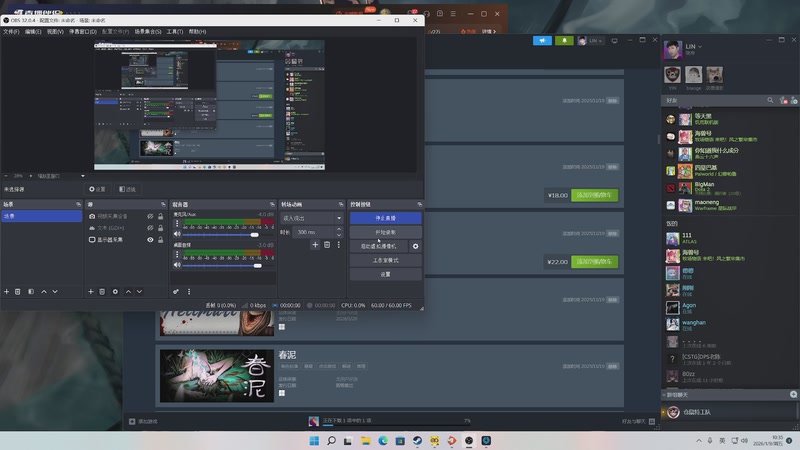Show the Text (GDI+) source

pyautogui.click(x=150, y=228)
